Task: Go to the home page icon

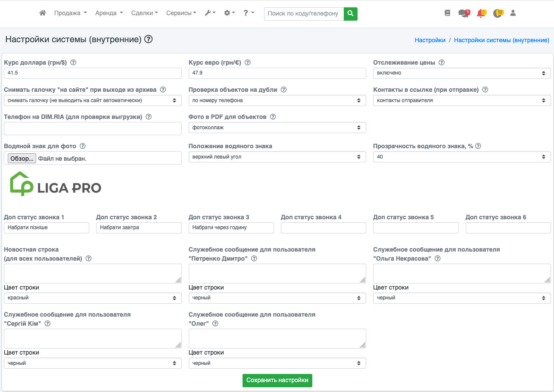Action: point(43,13)
